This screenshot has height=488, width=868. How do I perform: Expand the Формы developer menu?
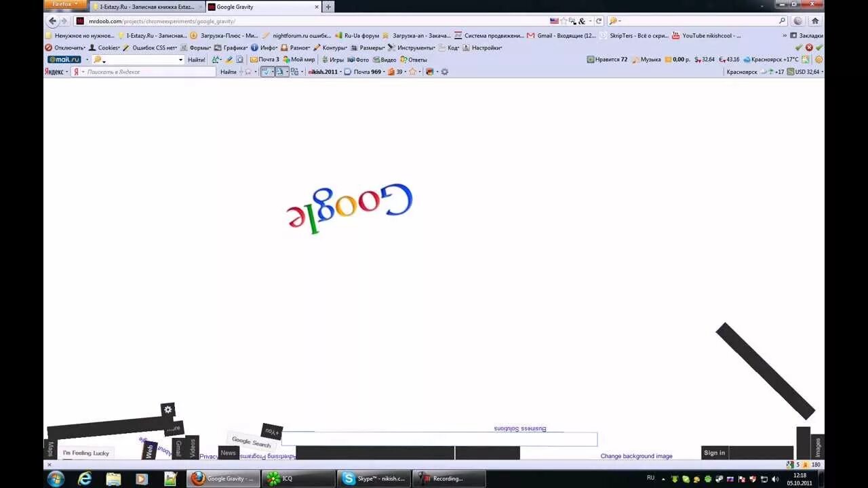pos(196,48)
